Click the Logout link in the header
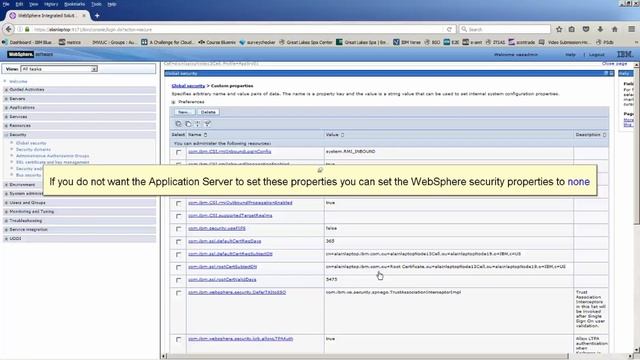Image resolution: width=640 pixels, height=360 pixels. click(596, 54)
